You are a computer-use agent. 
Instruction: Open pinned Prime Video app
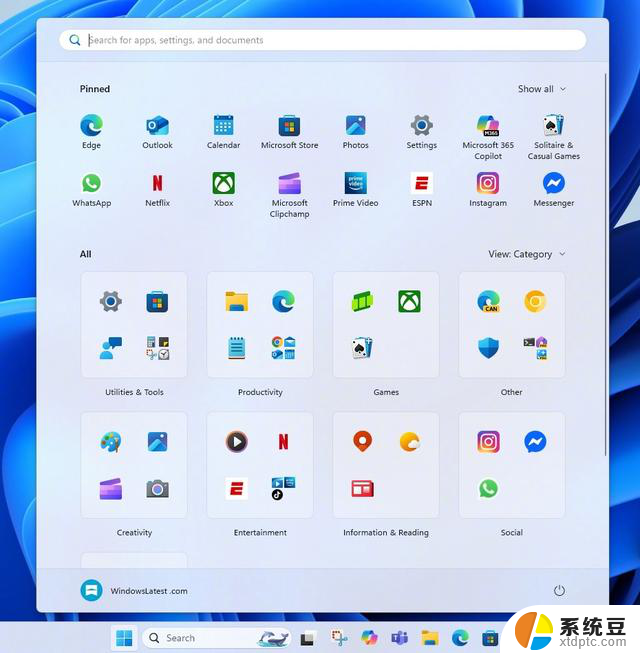(x=355, y=183)
